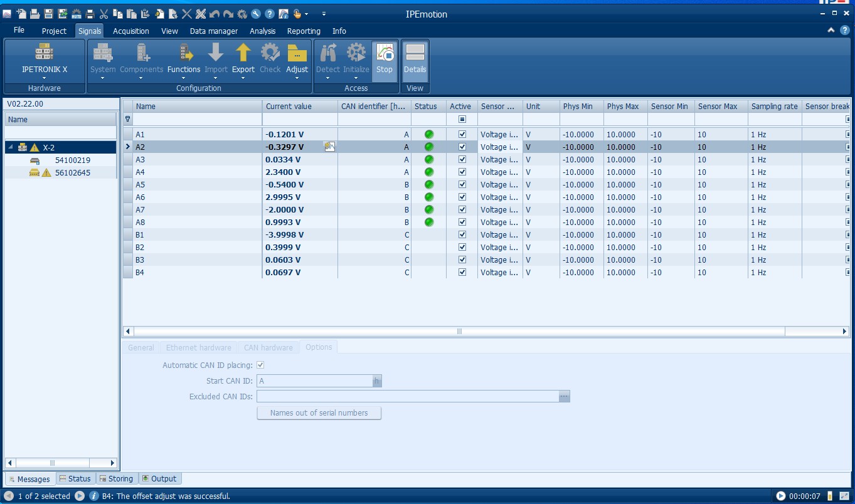
Task: Select the CAN hardware tab
Action: [268, 347]
